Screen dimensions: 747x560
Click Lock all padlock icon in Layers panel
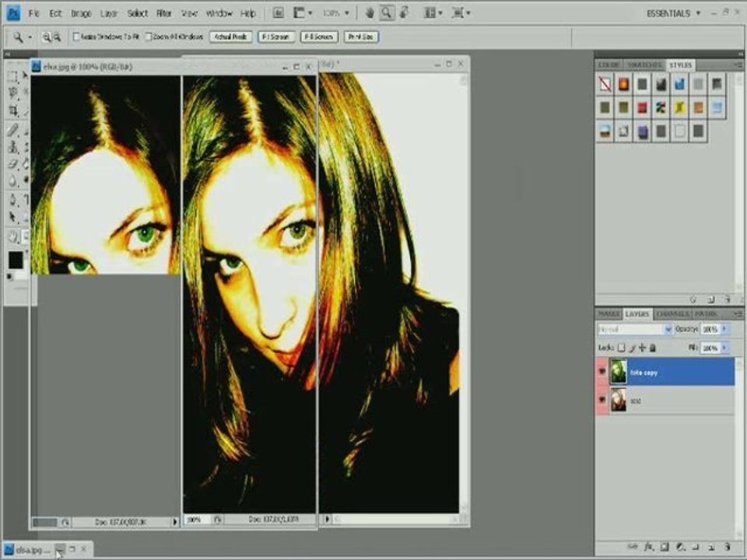[653, 348]
